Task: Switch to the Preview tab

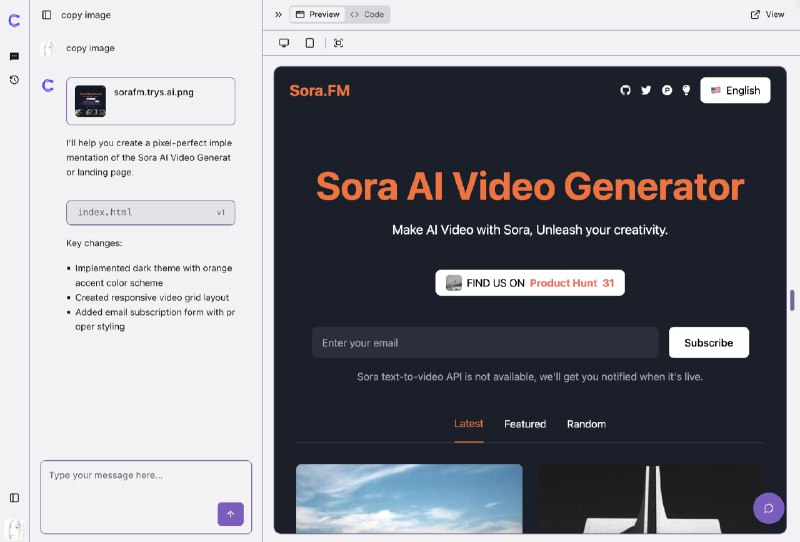Action: pos(317,14)
